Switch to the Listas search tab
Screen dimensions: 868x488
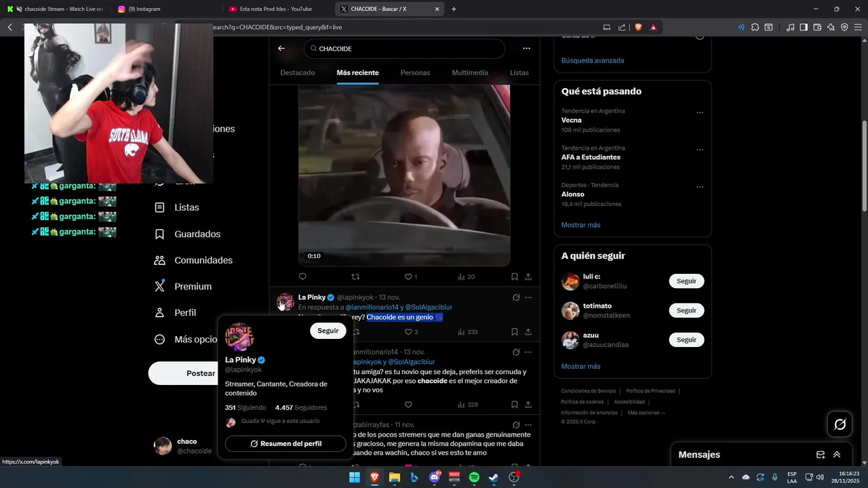[x=519, y=73]
